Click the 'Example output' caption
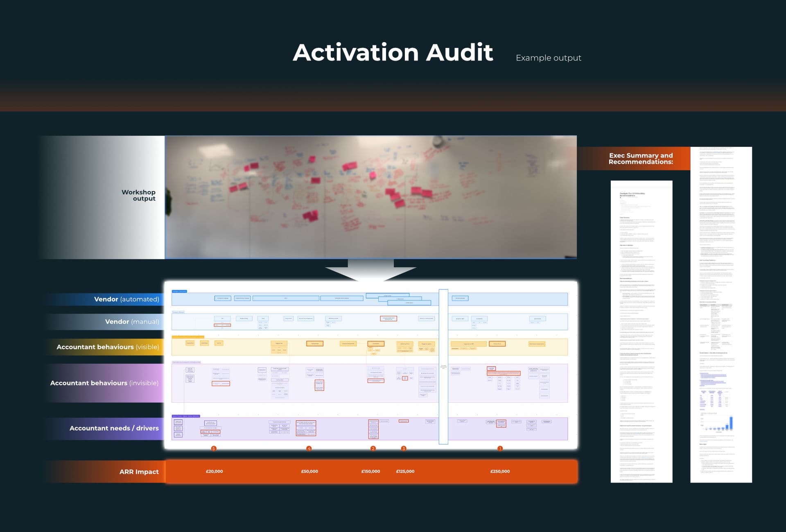The height and width of the screenshot is (532, 786). [549, 58]
